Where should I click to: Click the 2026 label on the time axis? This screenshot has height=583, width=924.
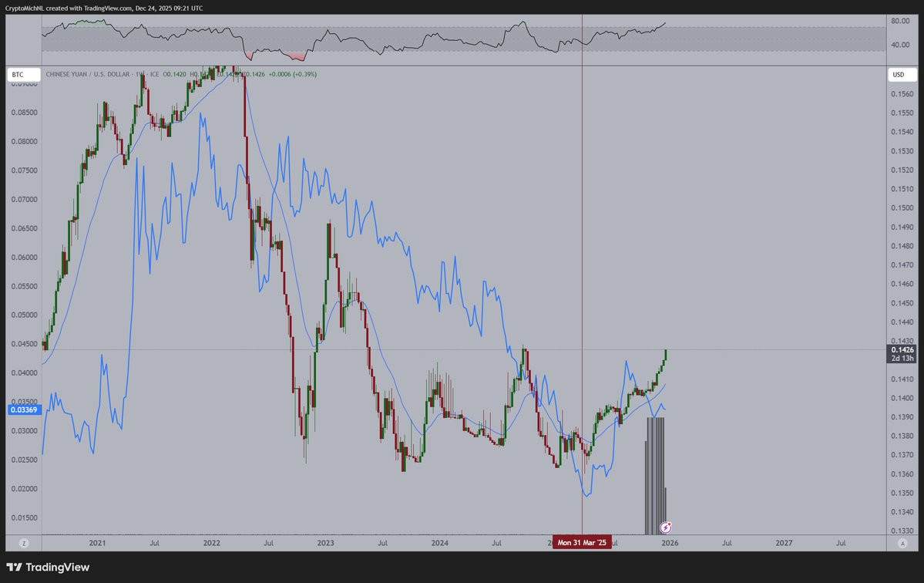pyautogui.click(x=670, y=543)
